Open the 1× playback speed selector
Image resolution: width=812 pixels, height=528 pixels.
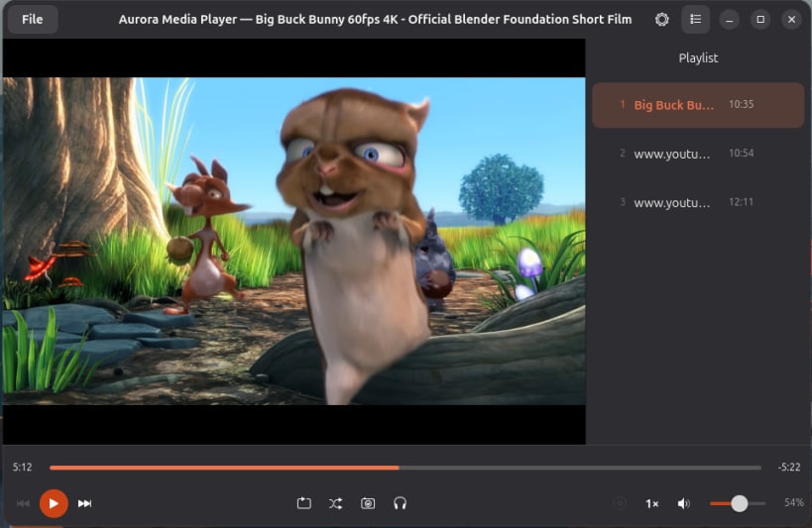coord(652,503)
